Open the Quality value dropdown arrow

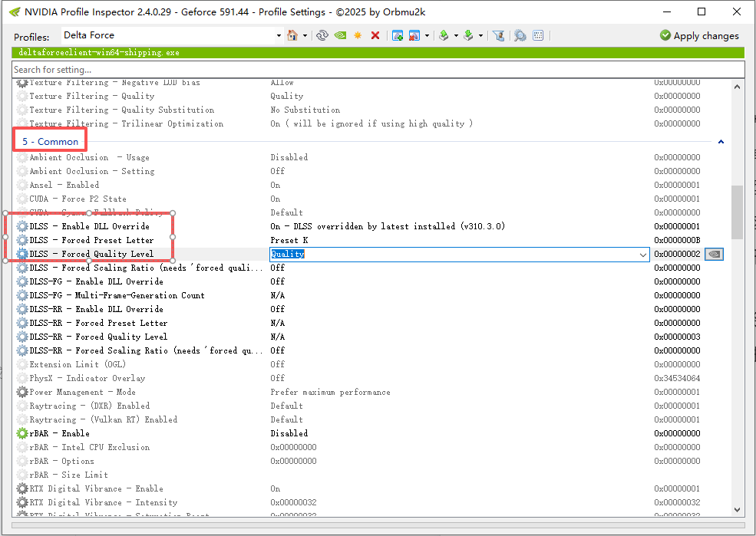click(642, 254)
